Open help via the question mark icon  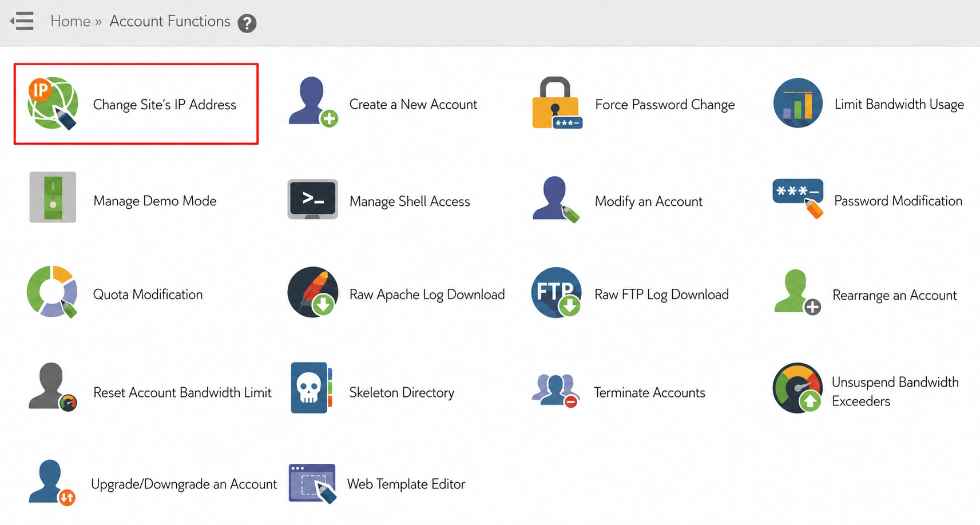click(x=247, y=23)
